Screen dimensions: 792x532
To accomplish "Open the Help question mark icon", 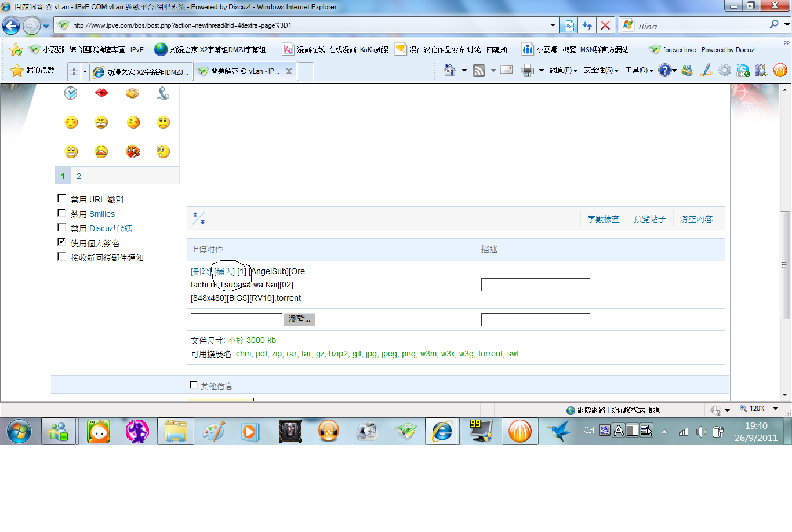I will 665,70.
